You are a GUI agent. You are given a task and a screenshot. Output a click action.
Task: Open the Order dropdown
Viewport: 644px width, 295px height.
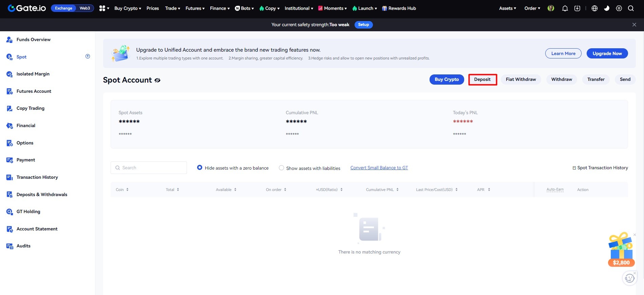pyautogui.click(x=532, y=8)
